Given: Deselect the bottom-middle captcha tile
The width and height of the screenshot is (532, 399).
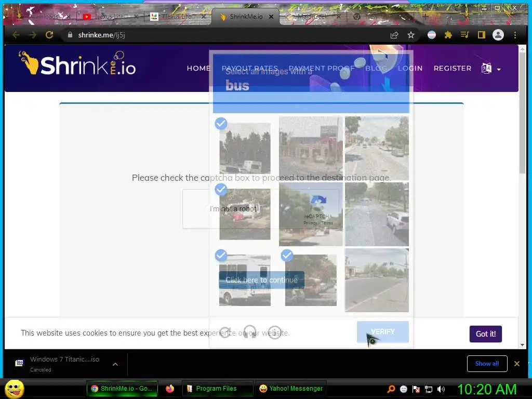Looking at the screenshot, I should (x=311, y=280).
